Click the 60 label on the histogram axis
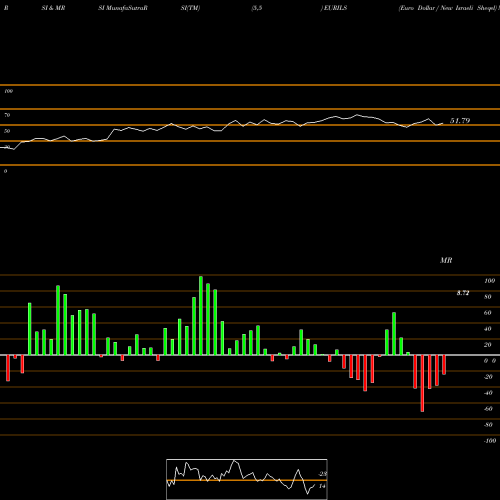The height and width of the screenshot is (500, 500). pos(487,313)
